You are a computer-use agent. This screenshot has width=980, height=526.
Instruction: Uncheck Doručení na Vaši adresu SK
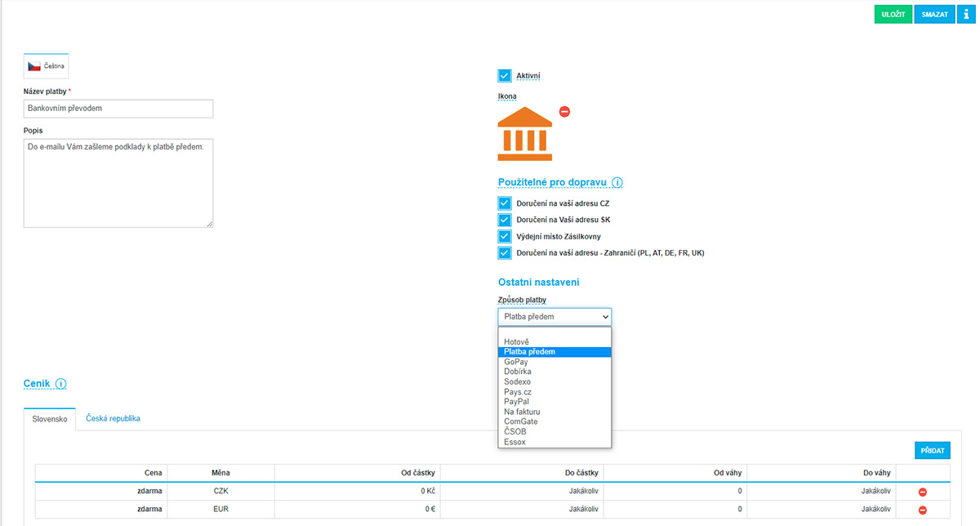[x=505, y=220]
